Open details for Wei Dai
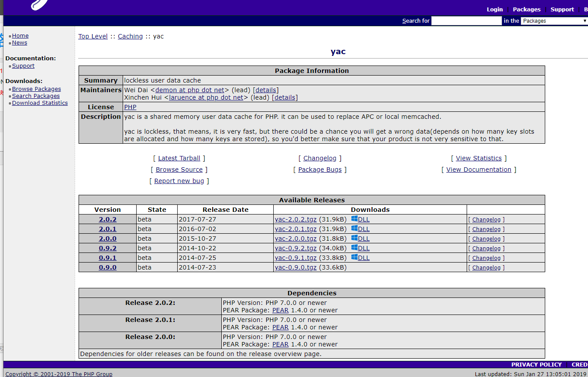 266,90
